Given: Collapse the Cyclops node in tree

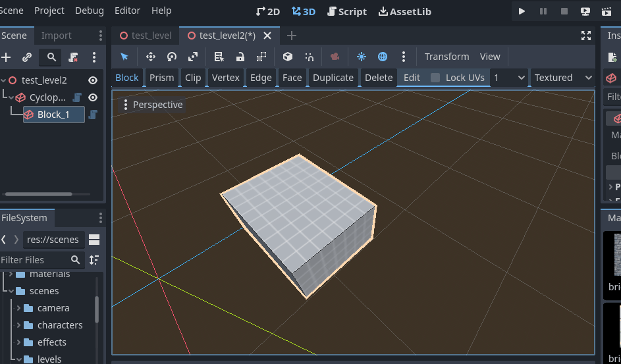Looking at the screenshot, I should (x=11, y=97).
